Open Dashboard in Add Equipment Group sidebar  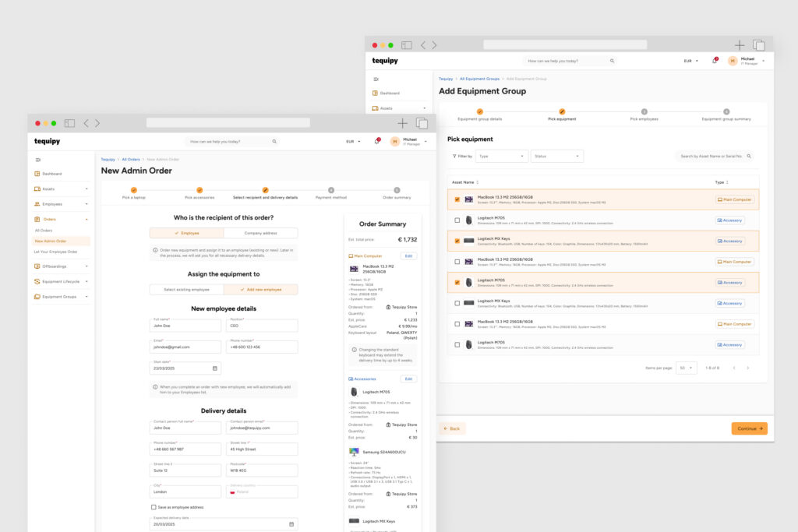(387, 93)
